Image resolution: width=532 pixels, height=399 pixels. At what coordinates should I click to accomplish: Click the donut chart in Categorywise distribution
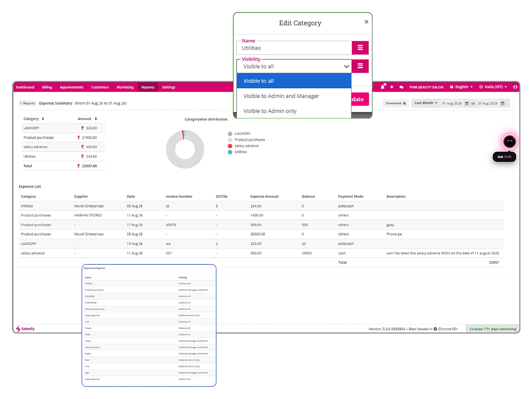pyautogui.click(x=185, y=149)
